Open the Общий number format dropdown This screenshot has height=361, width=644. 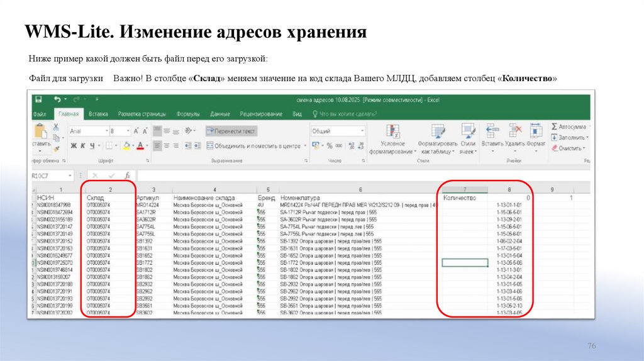pyautogui.click(x=362, y=131)
